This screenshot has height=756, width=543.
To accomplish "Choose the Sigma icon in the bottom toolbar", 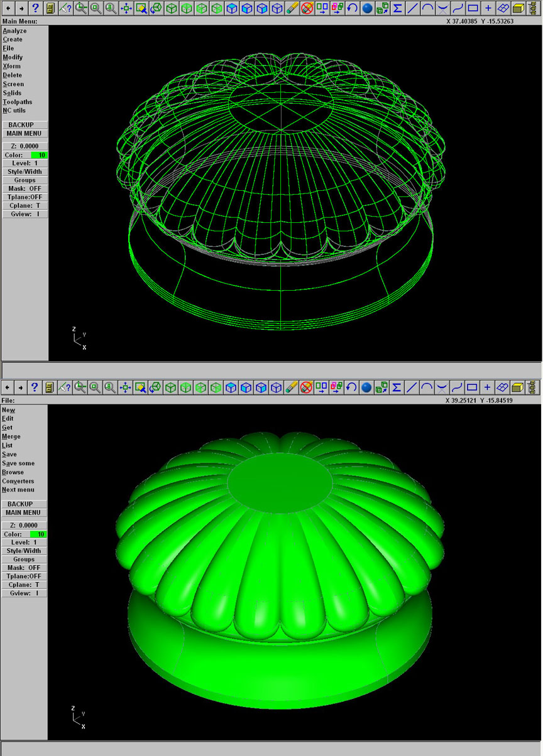I will (x=397, y=387).
